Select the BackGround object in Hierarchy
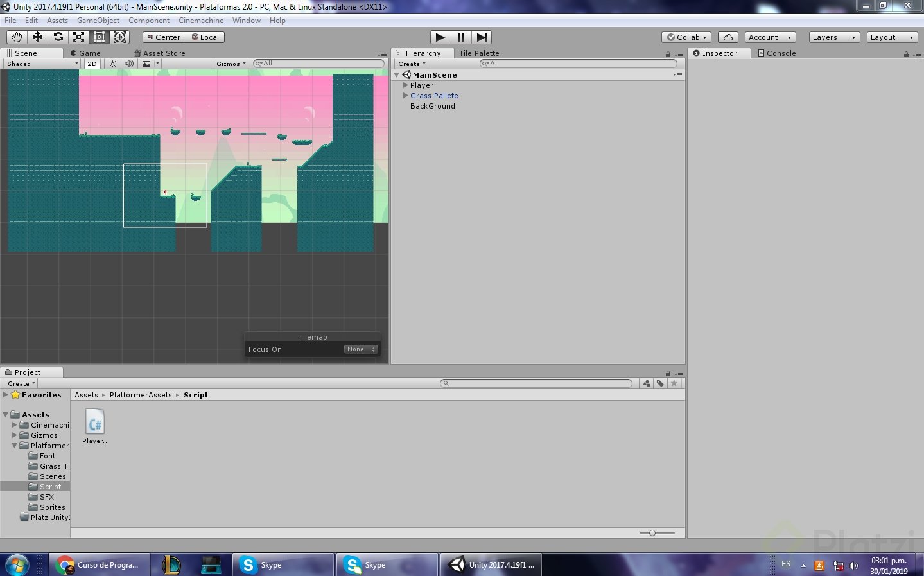Viewport: 924px width, 576px height. pyautogui.click(x=433, y=106)
